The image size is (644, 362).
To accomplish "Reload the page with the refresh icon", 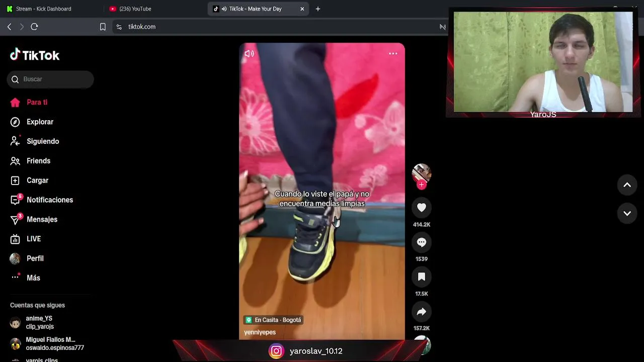I will tap(34, 27).
